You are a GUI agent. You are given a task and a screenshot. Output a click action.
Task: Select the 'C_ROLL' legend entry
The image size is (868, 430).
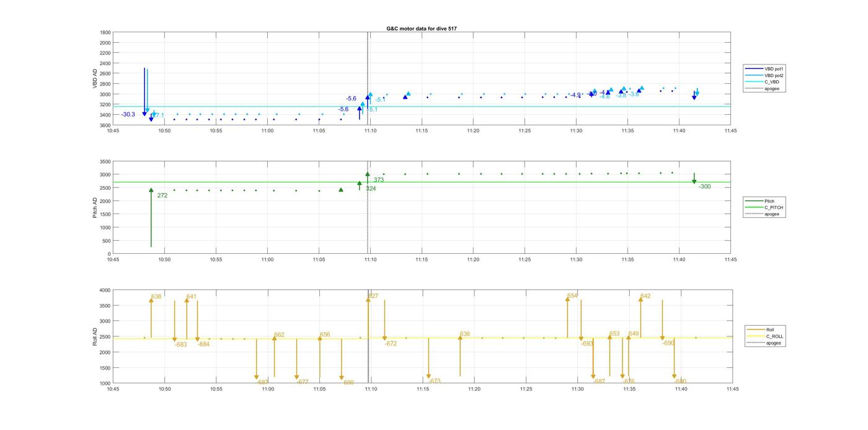click(765, 336)
